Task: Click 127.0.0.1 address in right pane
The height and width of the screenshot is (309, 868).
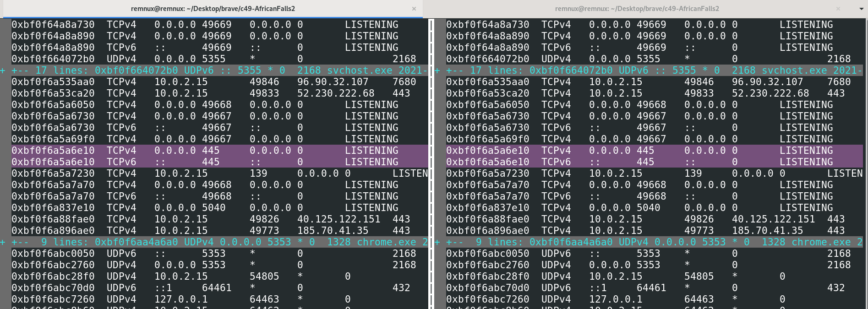Action: [615, 299]
